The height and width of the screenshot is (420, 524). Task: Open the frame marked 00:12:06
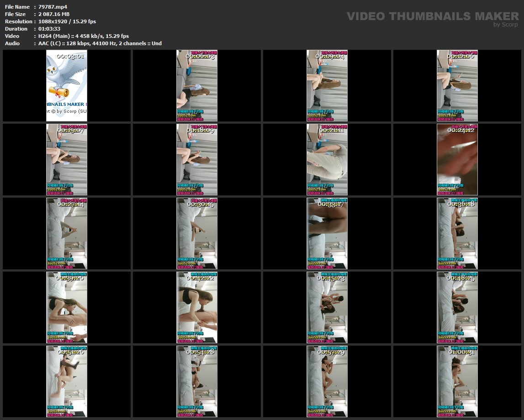point(457,86)
